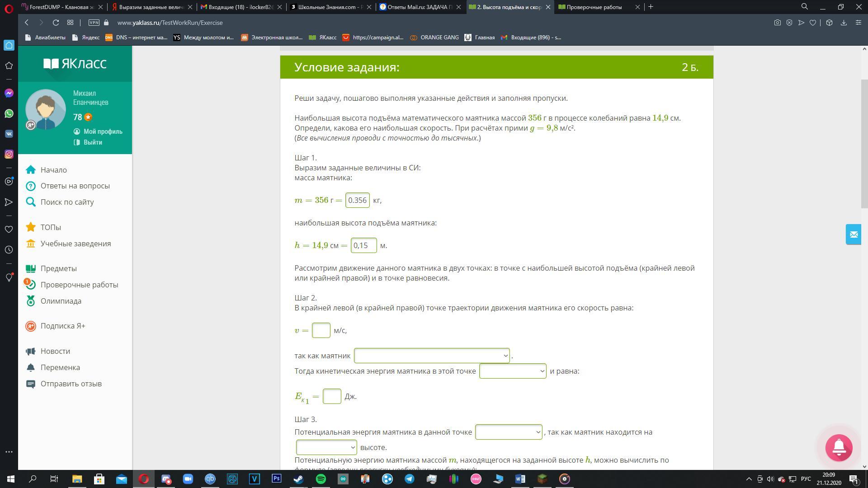Open Предметы in the left menu
Screen dimensions: 868x488
pyautogui.click(x=58, y=268)
